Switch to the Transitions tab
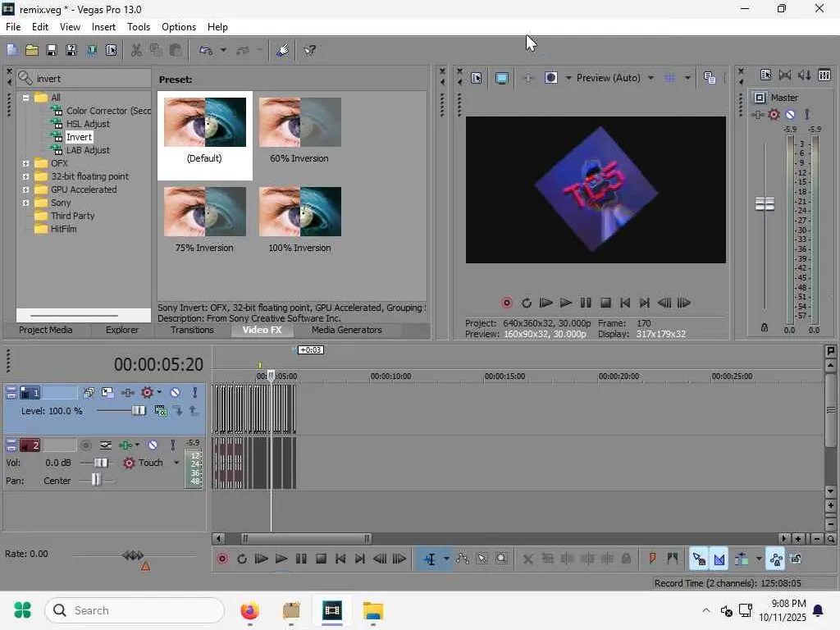Screen dimensions: 840x630 (x=192, y=330)
